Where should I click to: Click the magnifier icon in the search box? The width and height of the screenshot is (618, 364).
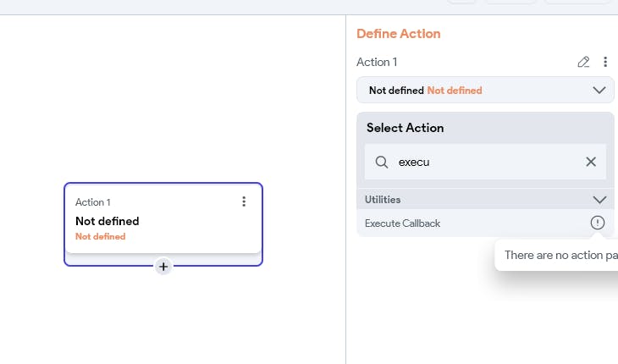click(x=382, y=162)
